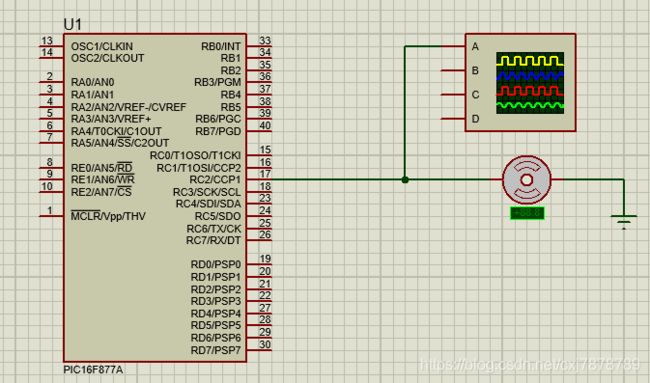Click the RD0/PSP0 pin label

pyautogui.click(x=216, y=264)
